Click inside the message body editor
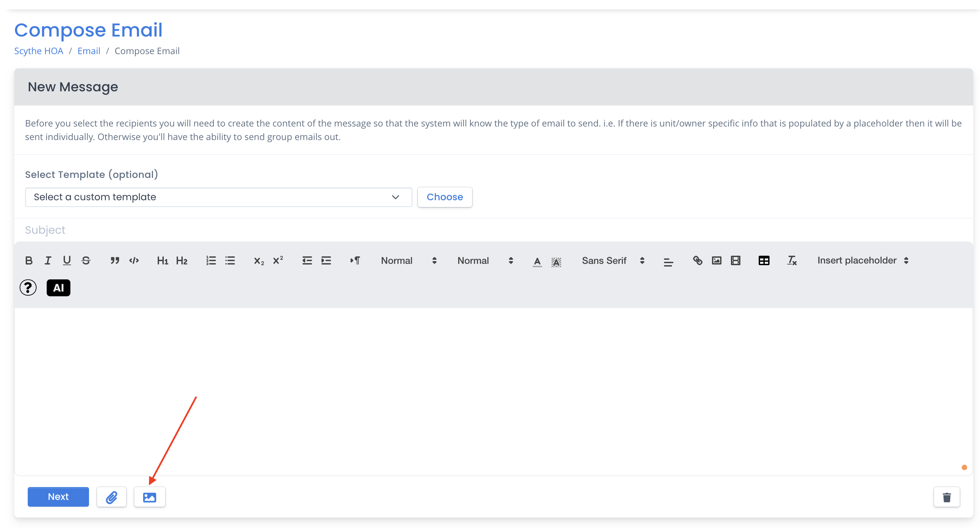Viewport: 980px width, 529px height. pos(493,392)
